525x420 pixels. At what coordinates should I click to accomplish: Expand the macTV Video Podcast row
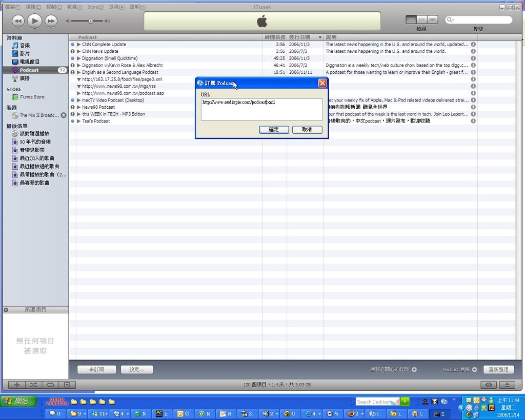click(x=78, y=100)
